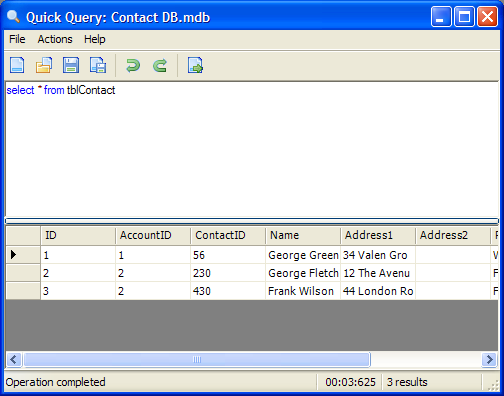Click the 'Operation completed' status text
The width and height of the screenshot is (504, 396).
coord(55,382)
